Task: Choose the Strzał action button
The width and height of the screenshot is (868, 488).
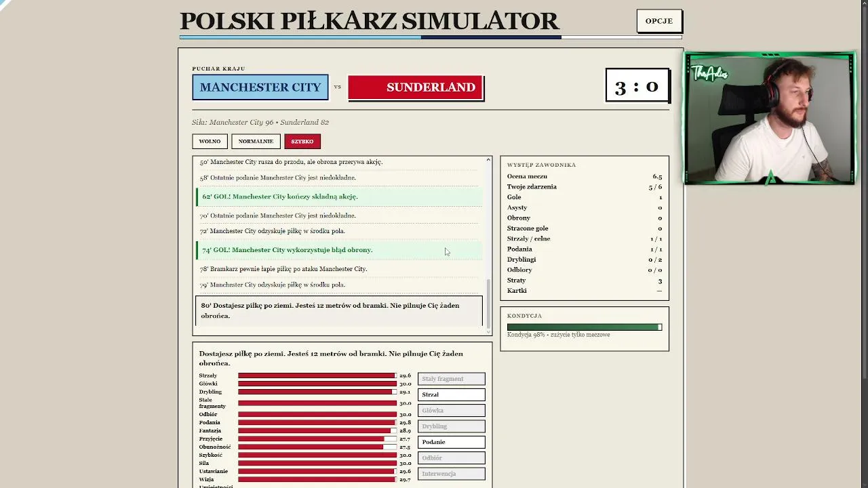Action: 452,394
